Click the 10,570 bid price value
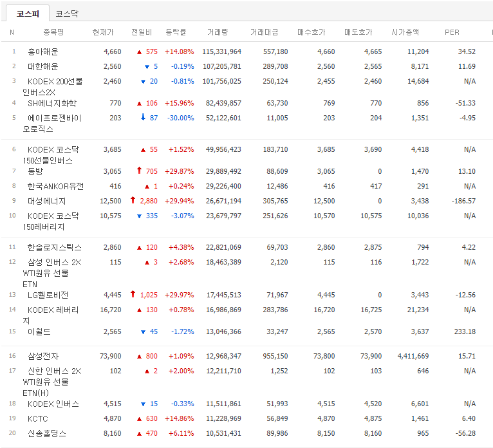The image size is (493, 448). (324, 216)
